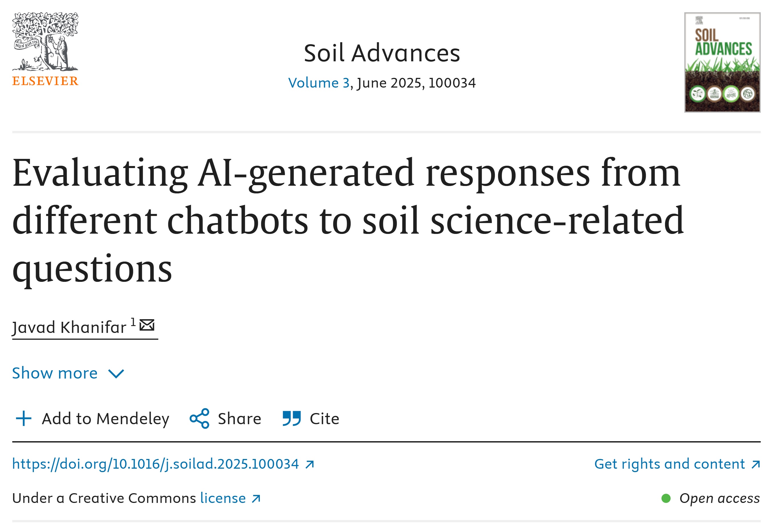Image resolution: width=775 pixels, height=532 pixels.
Task: Open Get rights and content
Action: pyautogui.click(x=670, y=464)
